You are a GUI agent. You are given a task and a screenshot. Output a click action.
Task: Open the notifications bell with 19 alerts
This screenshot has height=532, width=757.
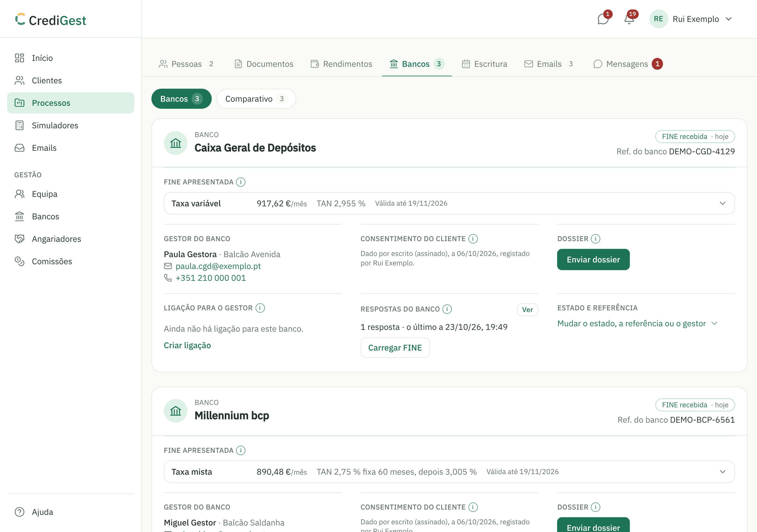pos(629,19)
